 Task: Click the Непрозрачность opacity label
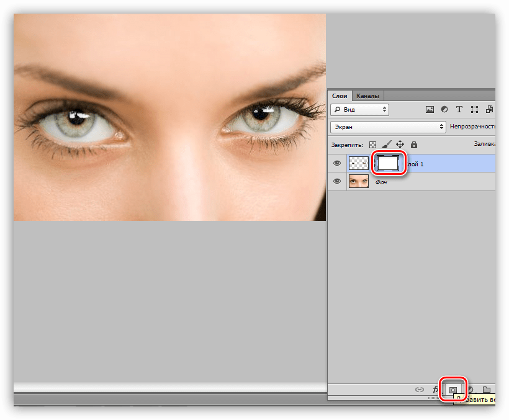pos(472,127)
